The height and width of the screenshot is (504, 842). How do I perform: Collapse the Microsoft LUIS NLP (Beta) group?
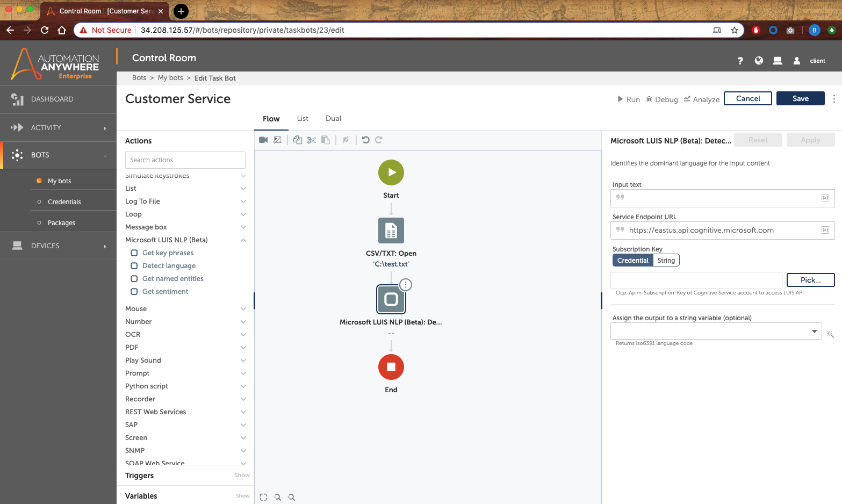click(x=243, y=240)
